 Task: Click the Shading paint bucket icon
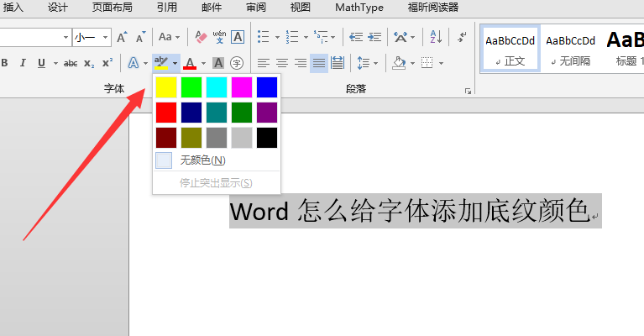399,63
